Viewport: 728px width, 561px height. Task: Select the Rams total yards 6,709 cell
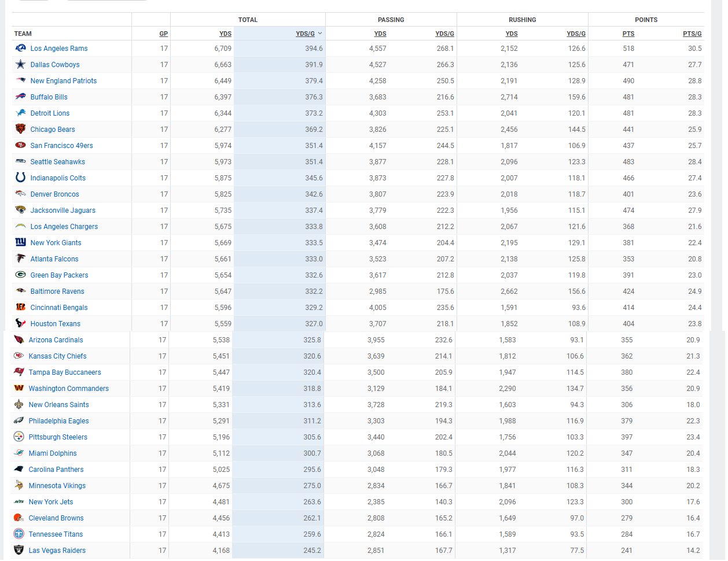(223, 49)
